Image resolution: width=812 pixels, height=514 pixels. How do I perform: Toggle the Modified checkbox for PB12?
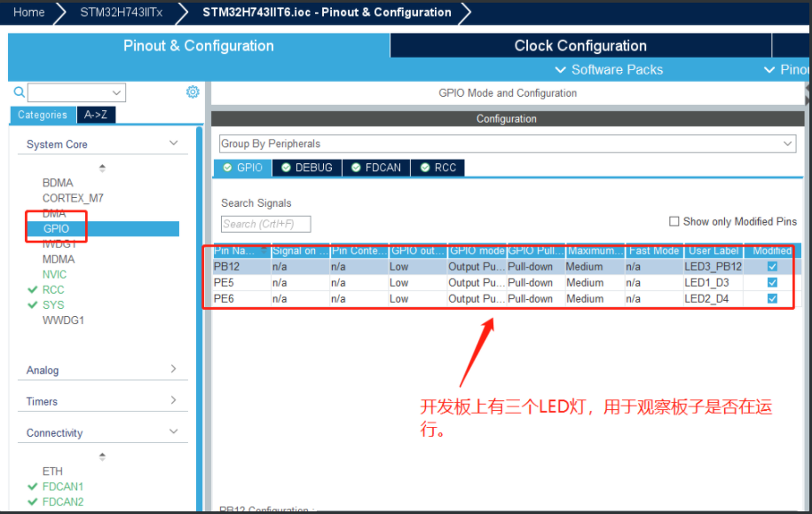click(x=772, y=266)
